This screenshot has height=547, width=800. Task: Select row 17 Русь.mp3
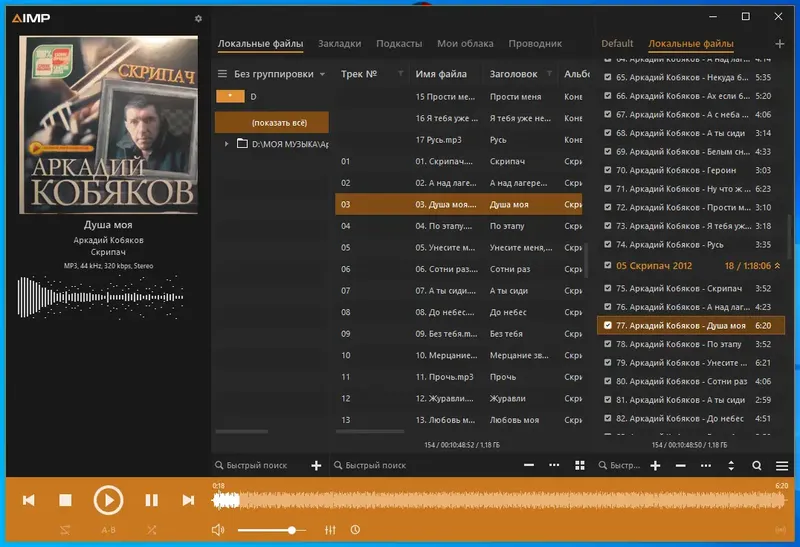[x=458, y=140]
